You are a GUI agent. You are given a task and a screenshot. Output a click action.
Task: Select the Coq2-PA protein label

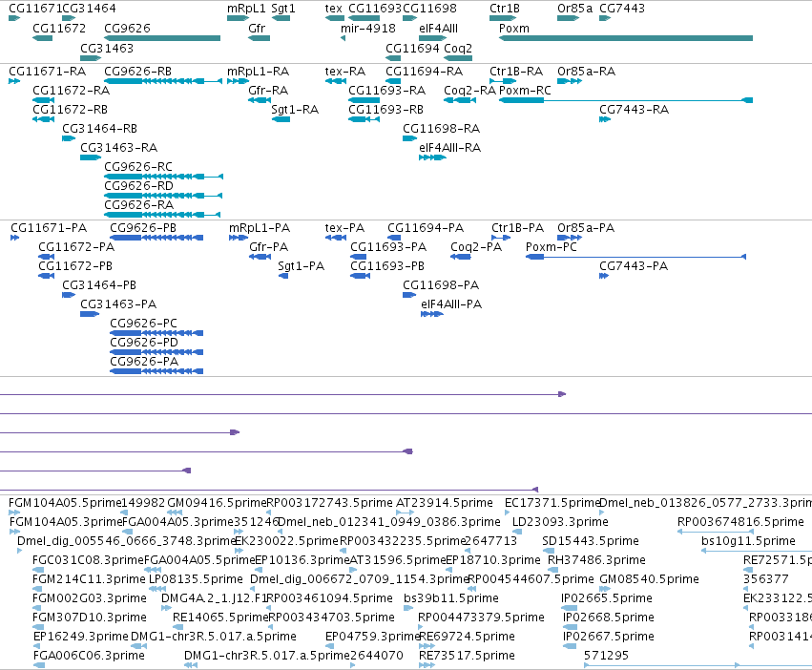476,246
